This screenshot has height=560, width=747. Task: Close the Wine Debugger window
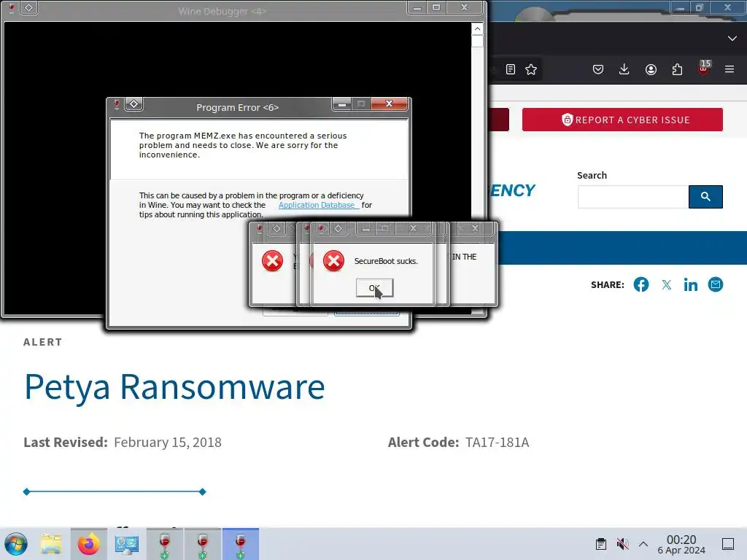(465, 7)
